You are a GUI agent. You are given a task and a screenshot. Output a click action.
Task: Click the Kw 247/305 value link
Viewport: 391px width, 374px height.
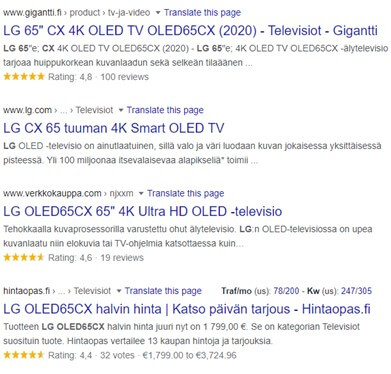click(356, 291)
